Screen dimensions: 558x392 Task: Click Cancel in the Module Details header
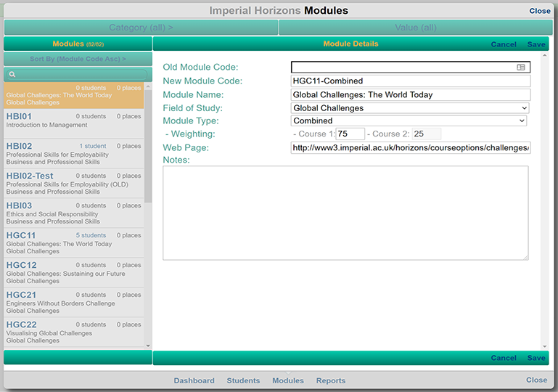pyautogui.click(x=504, y=44)
